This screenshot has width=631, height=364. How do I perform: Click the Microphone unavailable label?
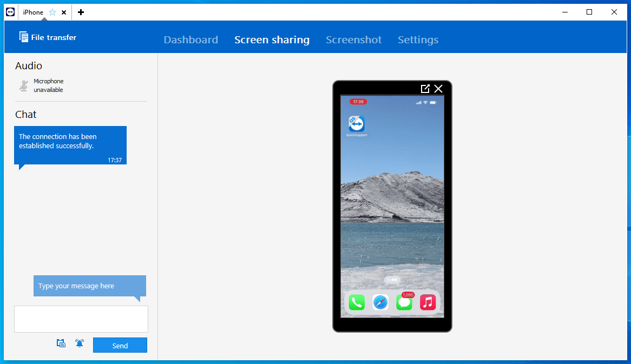(x=48, y=85)
